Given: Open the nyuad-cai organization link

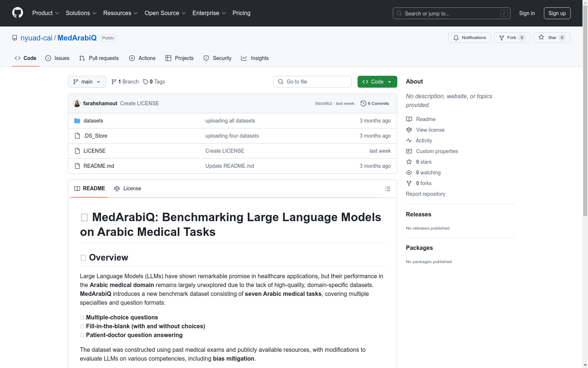Looking at the screenshot, I should click(x=36, y=38).
